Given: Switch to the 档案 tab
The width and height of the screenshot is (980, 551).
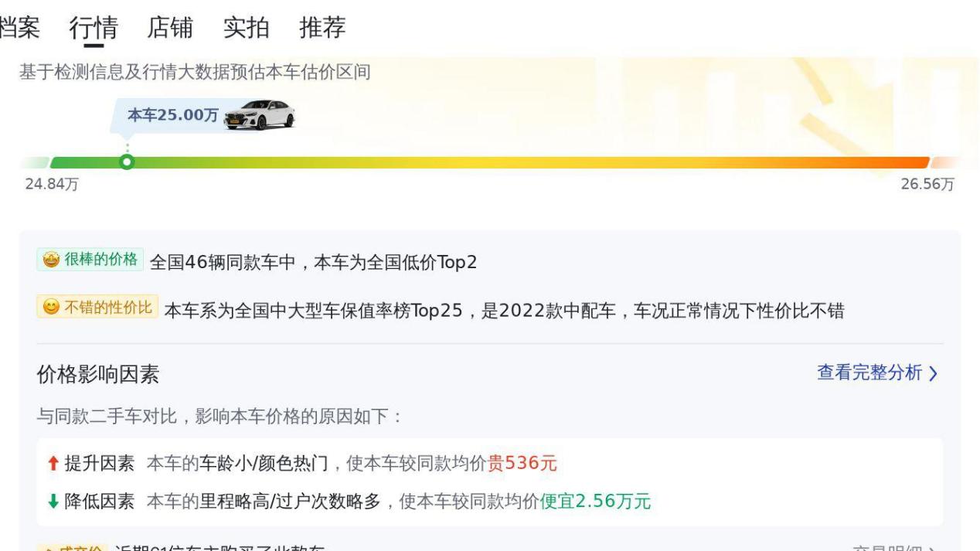Looking at the screenshot, I should (19, 28).
